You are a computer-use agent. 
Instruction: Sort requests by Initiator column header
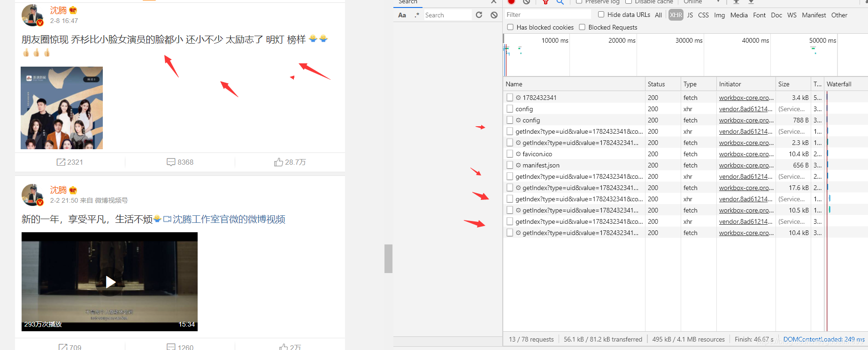point(746,84)
